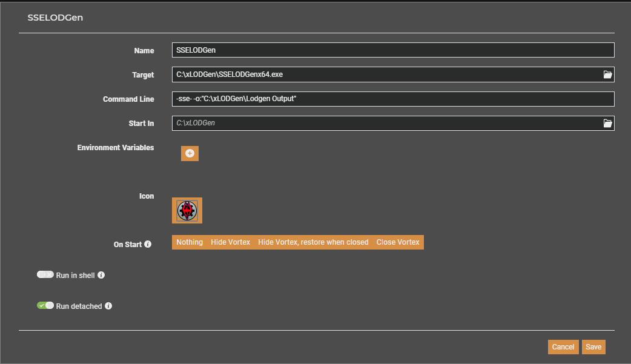Open On Start info tooltip icon
This screenshot has height=364, width=631.
coord(148,244)
